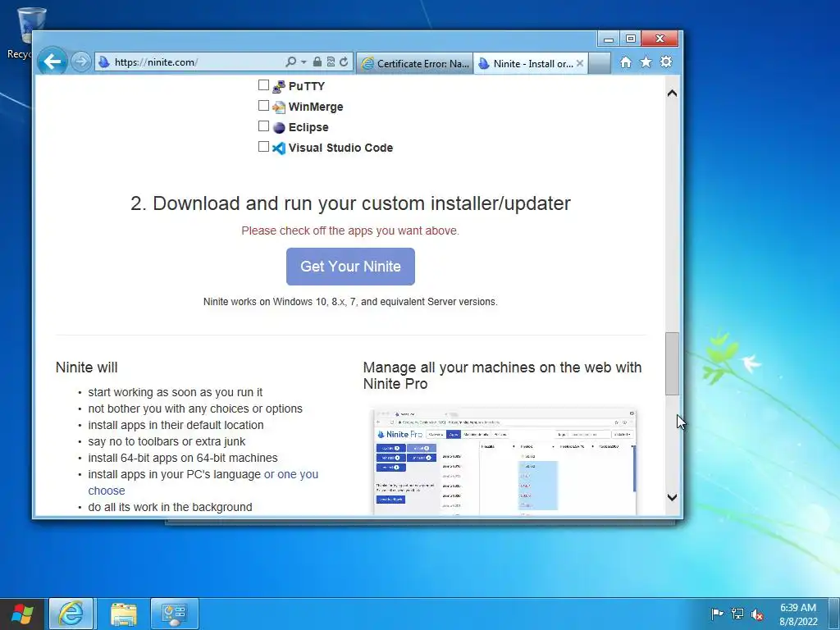Click the security lock icon in address bar
Viewport: 840px width, 630px height.
point(317,62)
